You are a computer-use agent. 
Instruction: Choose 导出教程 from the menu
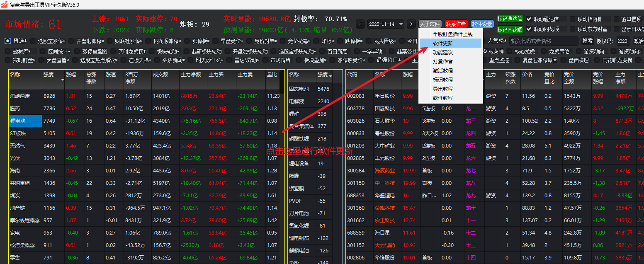coord(451,89)
